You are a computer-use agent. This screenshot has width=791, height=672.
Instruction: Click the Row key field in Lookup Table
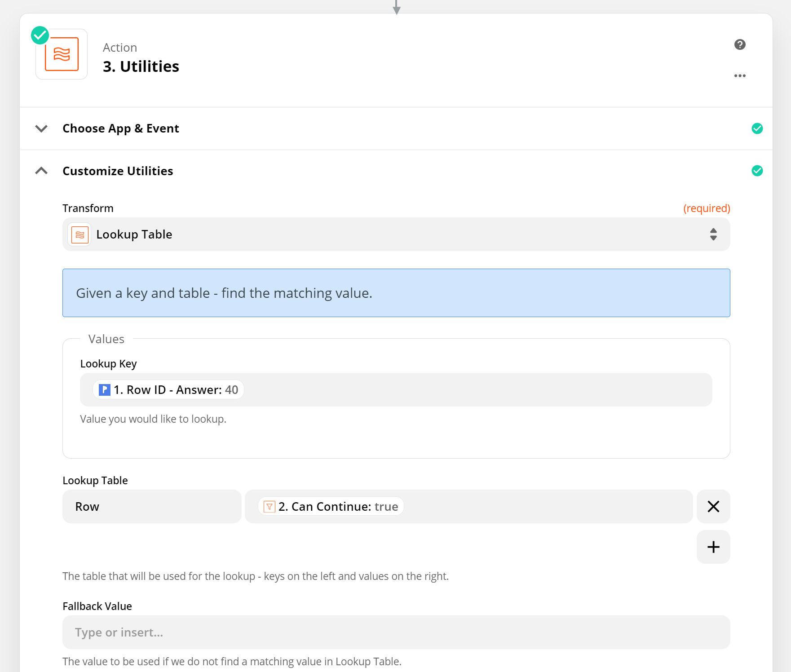(152, 506)
